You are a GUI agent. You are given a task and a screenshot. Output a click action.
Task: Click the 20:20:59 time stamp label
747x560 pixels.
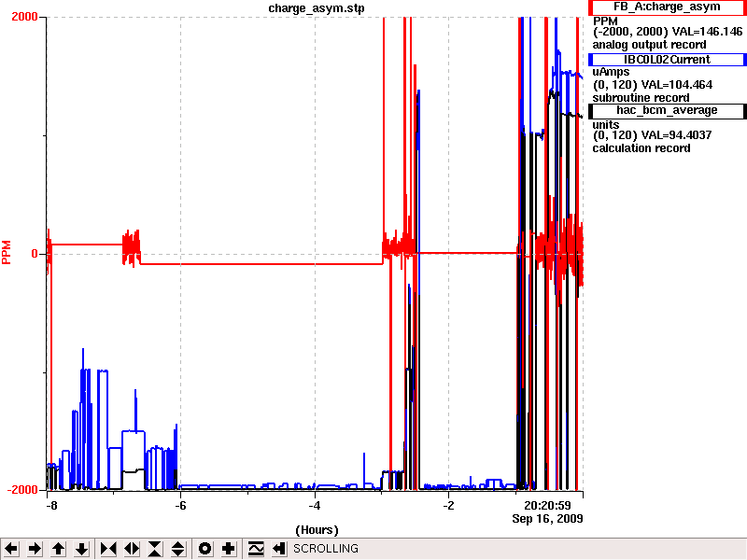tap(547, 506)
